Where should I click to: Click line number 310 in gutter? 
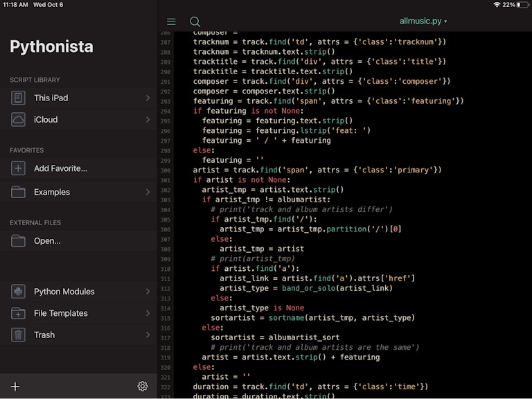tap(166, 269)
